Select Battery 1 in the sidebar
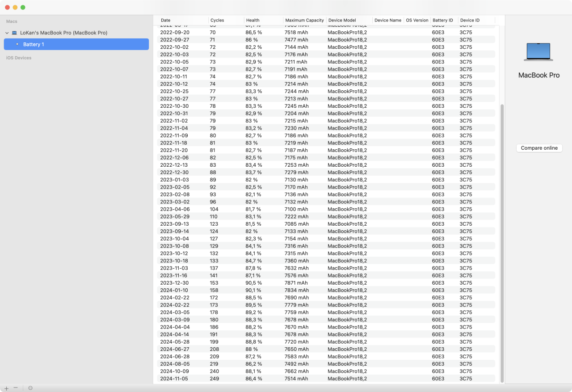The height and width of the screenshot is (392, 572). 76,44
